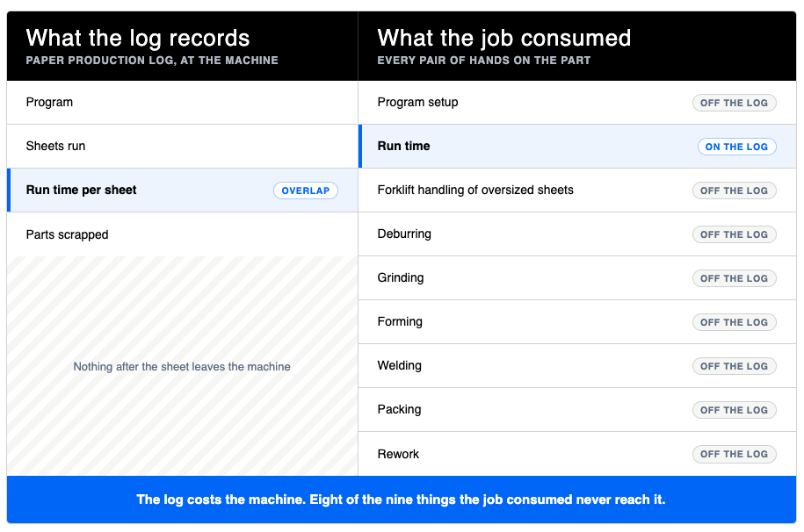Click the 'What the log records' heading
Image resolution: width=804 pixels, height=532 pixels.
[x=137, y=39]
